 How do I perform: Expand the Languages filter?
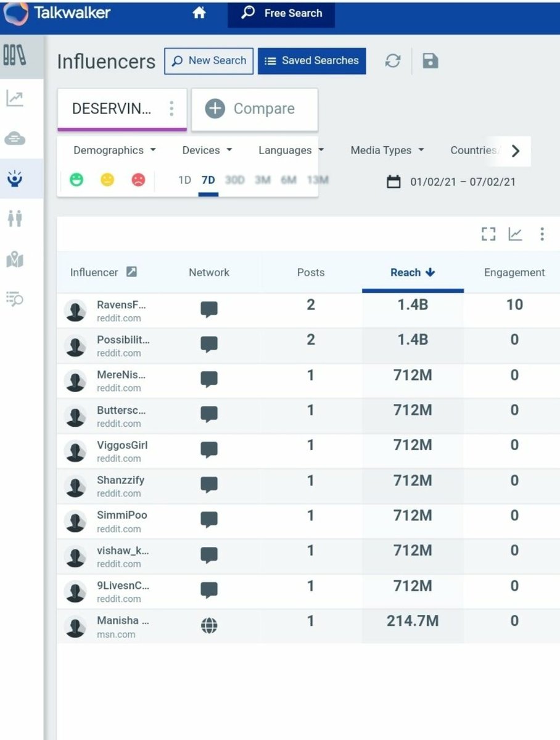tap(291, 150)
